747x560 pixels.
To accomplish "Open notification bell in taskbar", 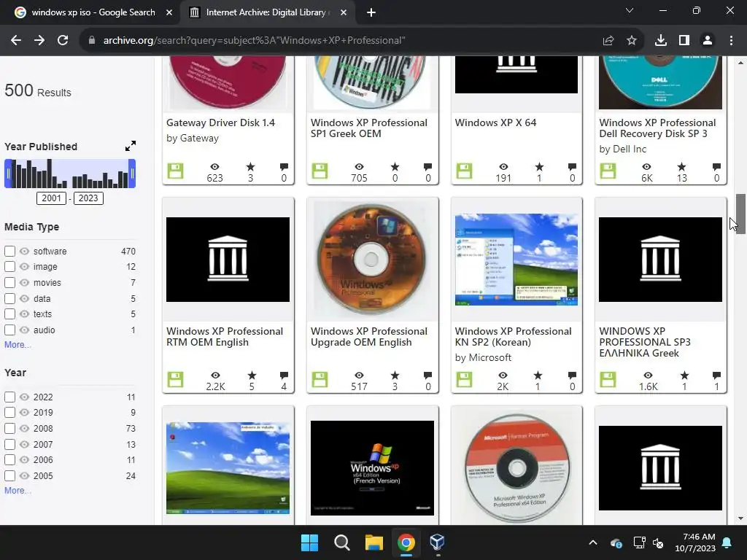I will pos(727,542).
